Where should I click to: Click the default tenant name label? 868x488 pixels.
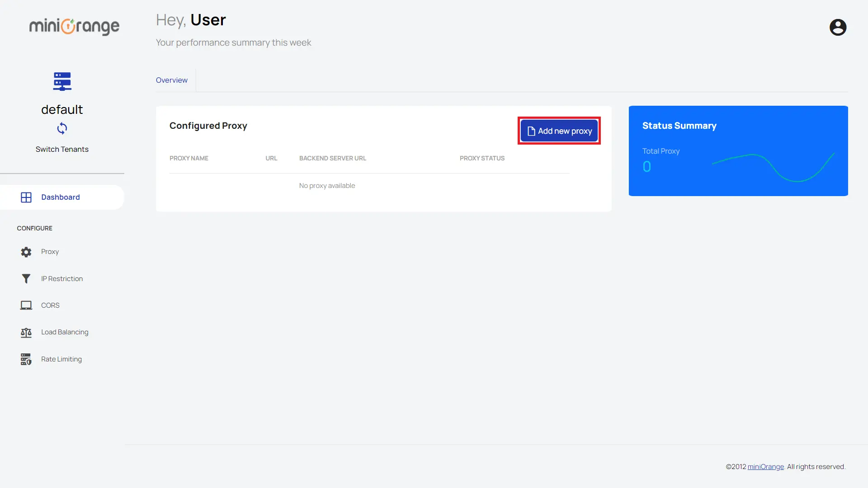click(x=61, y=109)
